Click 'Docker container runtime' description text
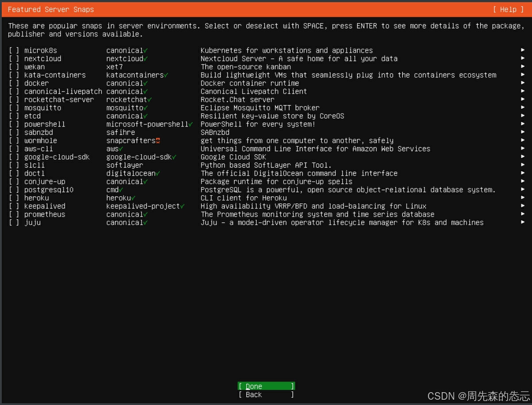The height and width of the screenshot is (405, 532). [250, 83]
